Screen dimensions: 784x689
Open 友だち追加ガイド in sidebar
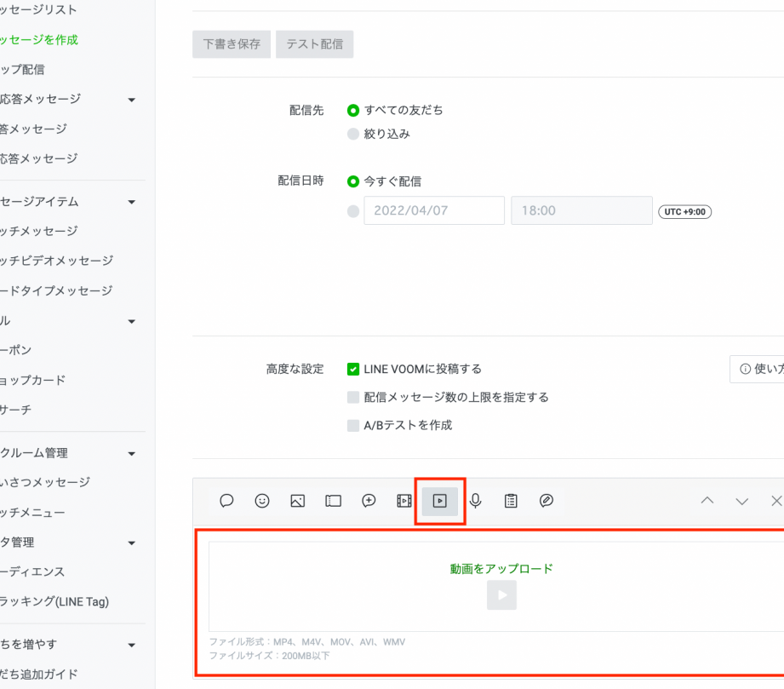[x=39, y=674]
